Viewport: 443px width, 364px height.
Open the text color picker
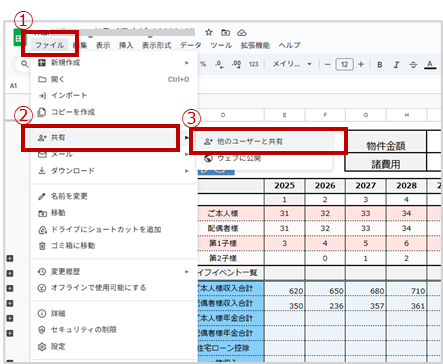tap(430, 65)
